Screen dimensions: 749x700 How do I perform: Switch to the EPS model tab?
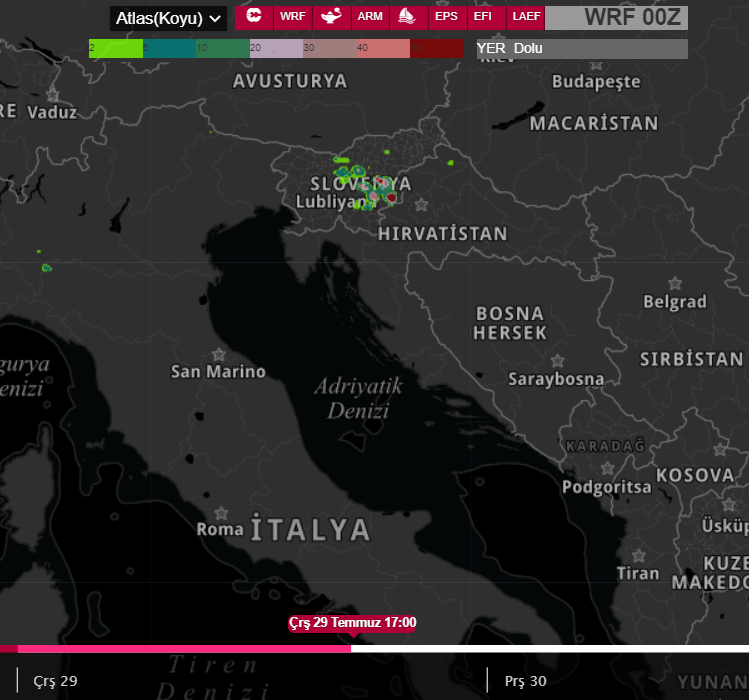point(448,18)
